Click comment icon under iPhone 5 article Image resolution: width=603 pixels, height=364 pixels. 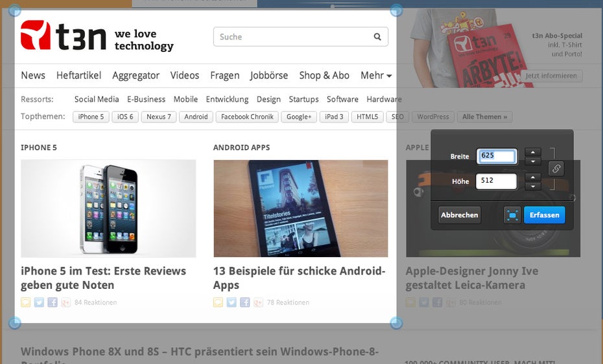[x=26, y=302]
